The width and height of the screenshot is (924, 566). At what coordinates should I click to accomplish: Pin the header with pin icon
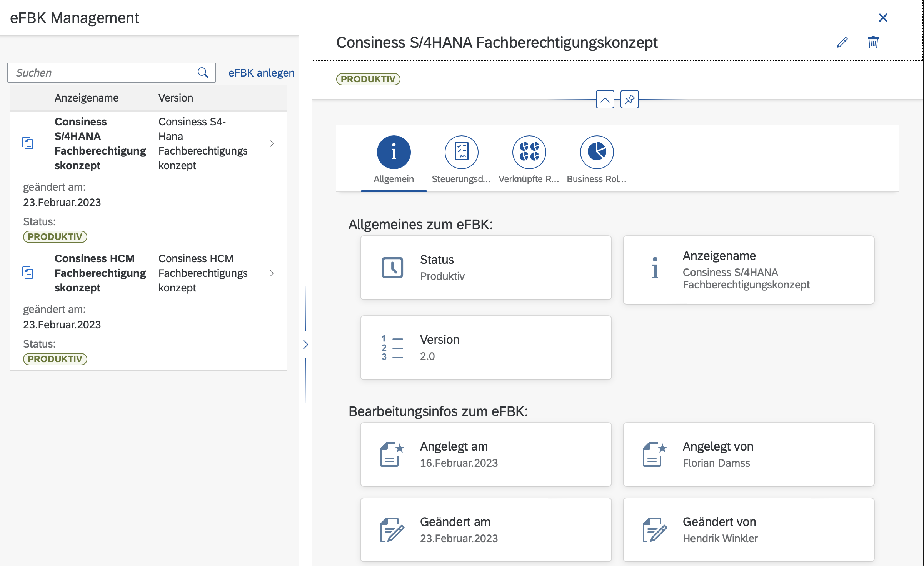click(x=629, y=100)
